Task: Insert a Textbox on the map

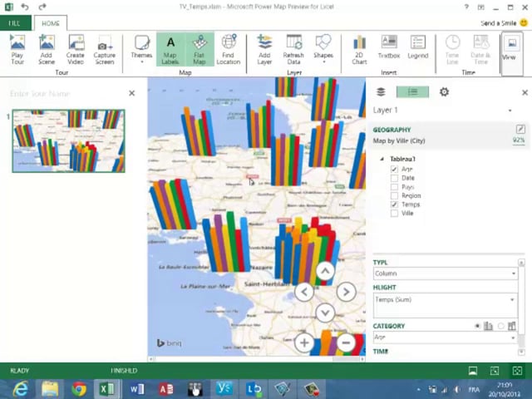Action: [x=389, y=47]
